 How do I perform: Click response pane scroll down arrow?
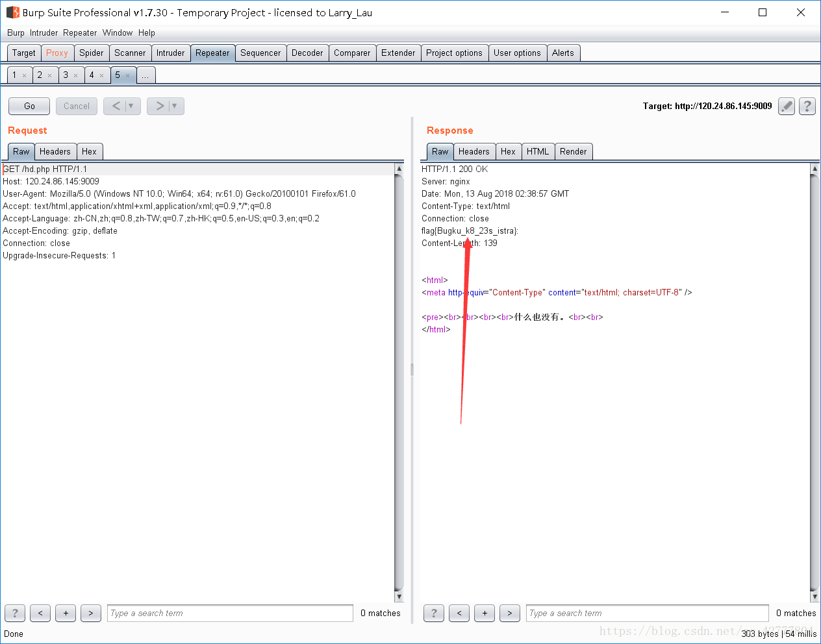click(815, 597)
